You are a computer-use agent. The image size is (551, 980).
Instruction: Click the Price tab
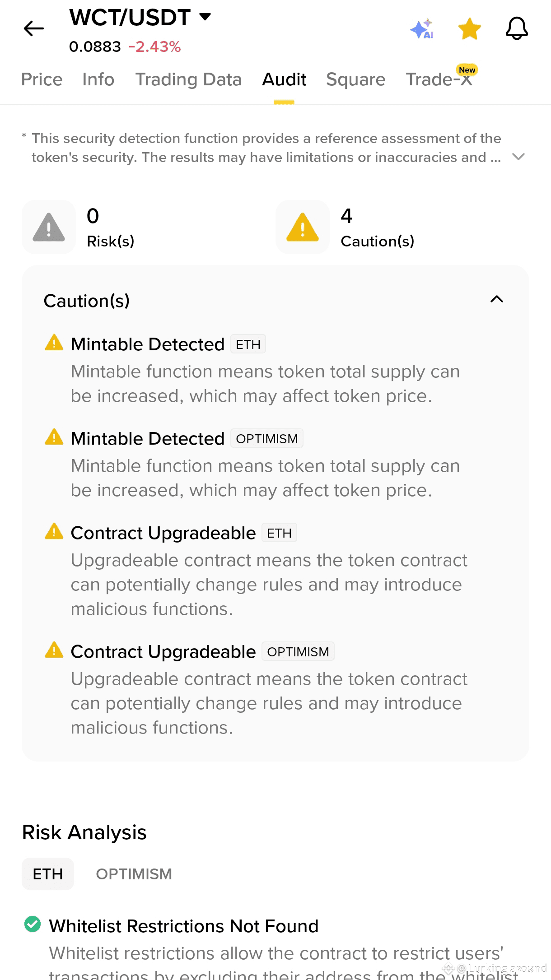click(42, 79)
